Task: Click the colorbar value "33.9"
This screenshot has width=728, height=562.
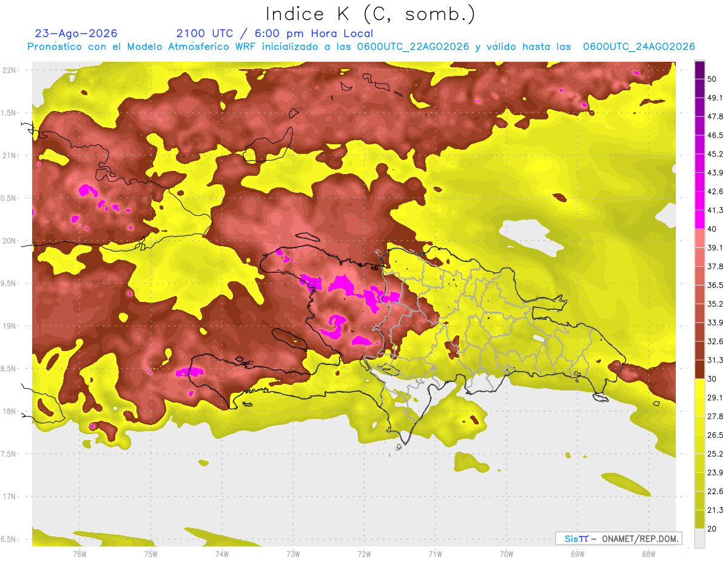Action: pyautogui.click(x=715, y=323)
